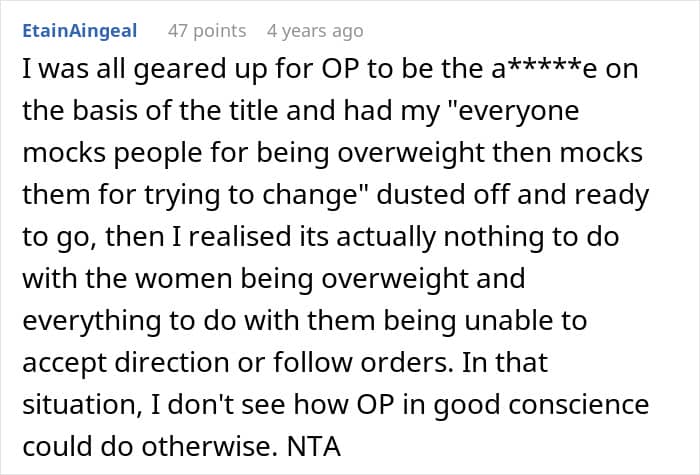
Task: Click the word 'realised' in the comment text
Action: tap(239, 236)
